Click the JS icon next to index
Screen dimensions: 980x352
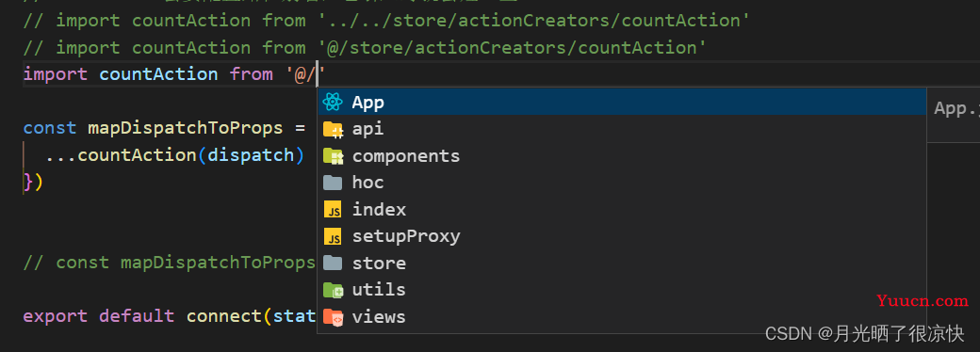(334, 210)
